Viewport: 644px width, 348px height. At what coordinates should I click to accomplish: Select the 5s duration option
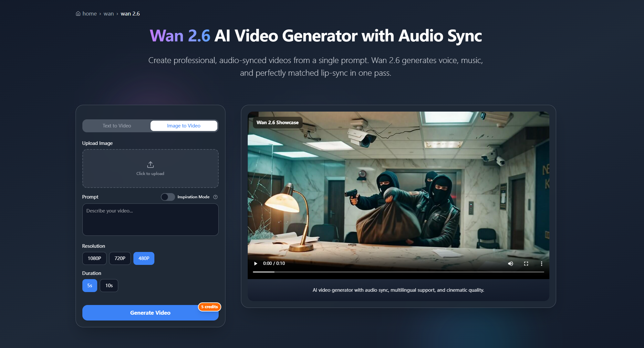point(89,285)
